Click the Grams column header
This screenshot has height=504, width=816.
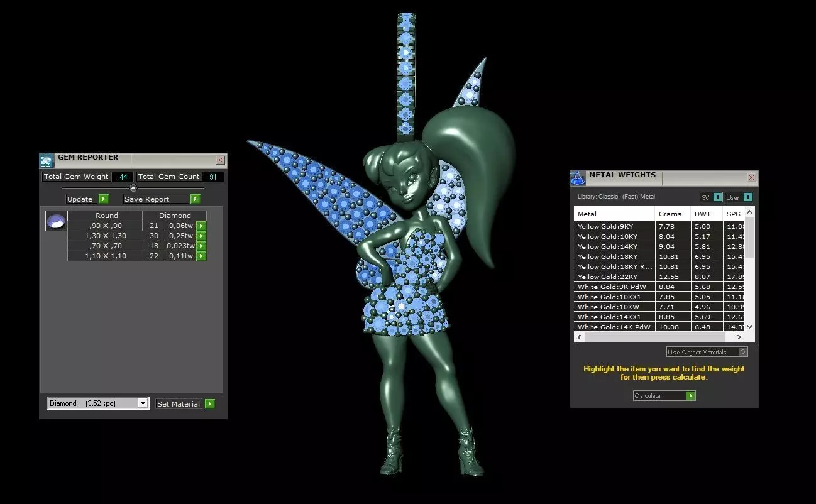673,214
